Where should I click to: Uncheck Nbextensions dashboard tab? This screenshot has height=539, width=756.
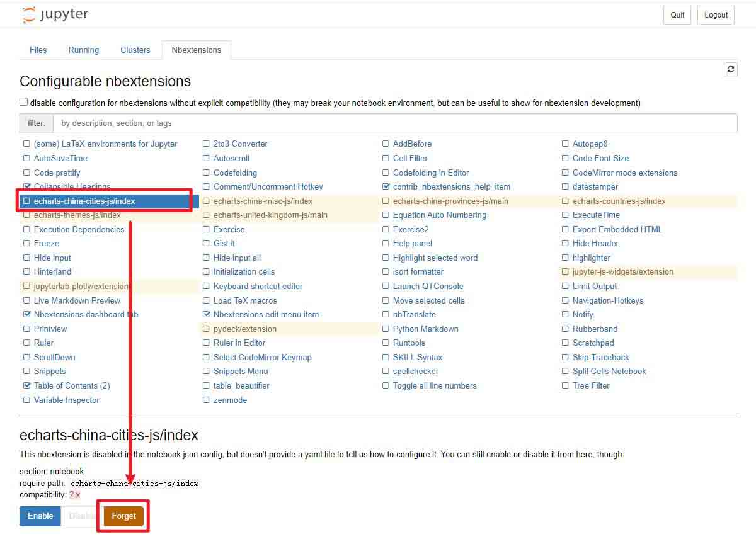[26, 314]
